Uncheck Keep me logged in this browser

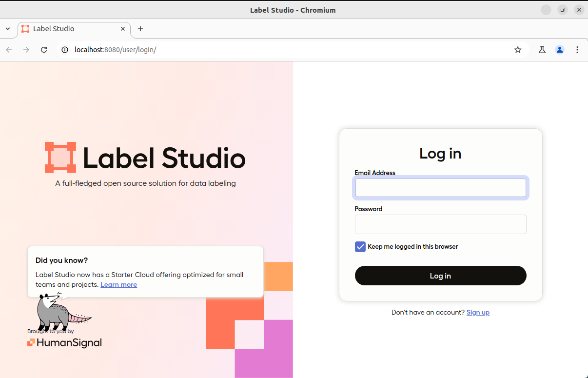tap(360, 247)
